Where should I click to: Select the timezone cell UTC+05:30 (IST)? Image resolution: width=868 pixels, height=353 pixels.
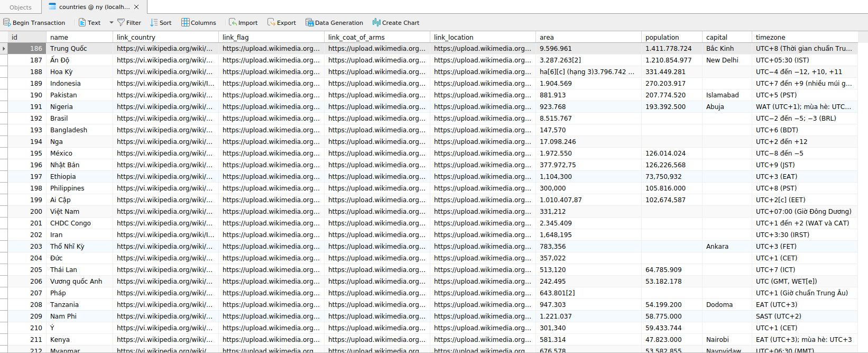(805, 60)
